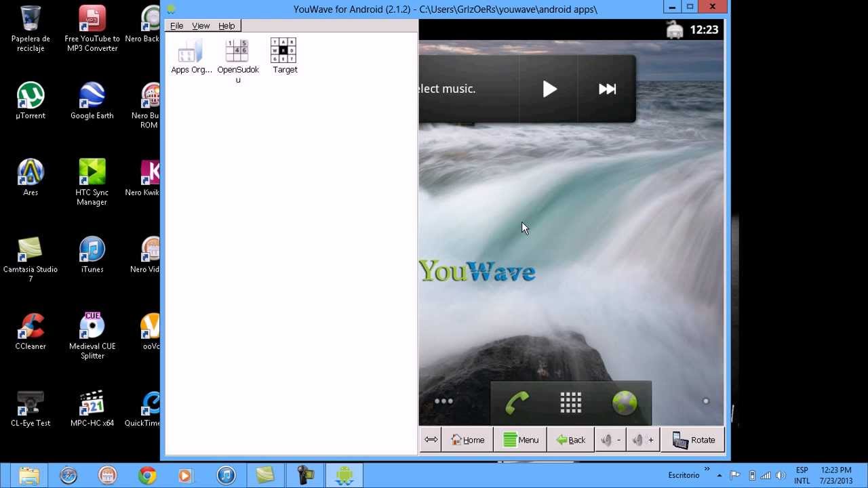Open the Google Earth desktop shortcut
The image size is (868, 488).
[x=92, y=101]
